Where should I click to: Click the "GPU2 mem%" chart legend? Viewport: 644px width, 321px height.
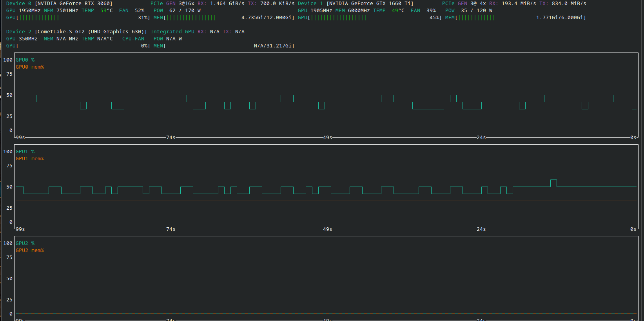(x=30, y=250)
